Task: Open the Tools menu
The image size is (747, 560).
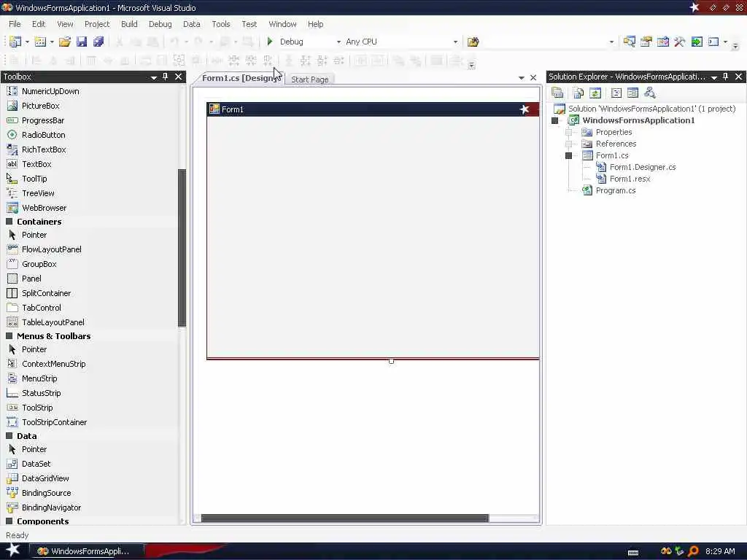Action: pyautogui.click(x=220, y=24)
